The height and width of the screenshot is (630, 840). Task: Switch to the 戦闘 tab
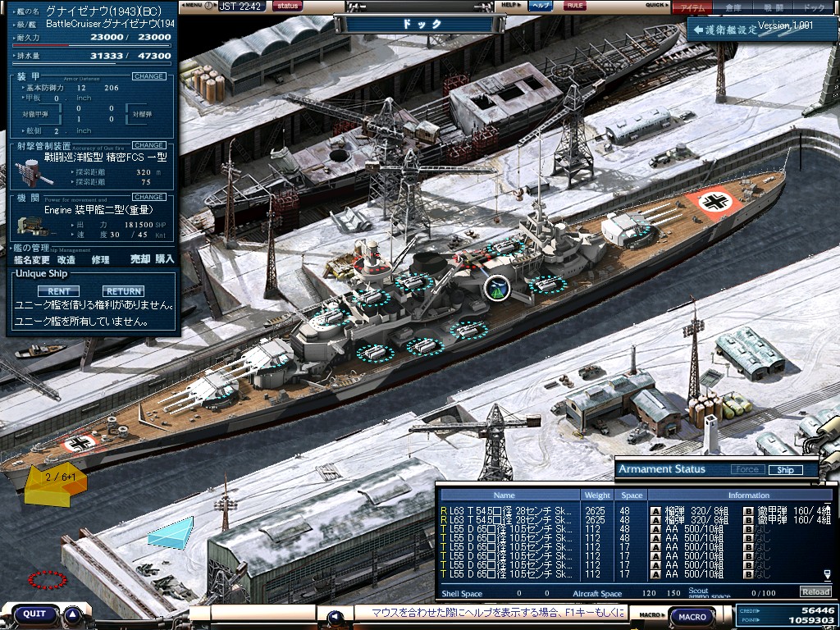click(x=773, y=7)
